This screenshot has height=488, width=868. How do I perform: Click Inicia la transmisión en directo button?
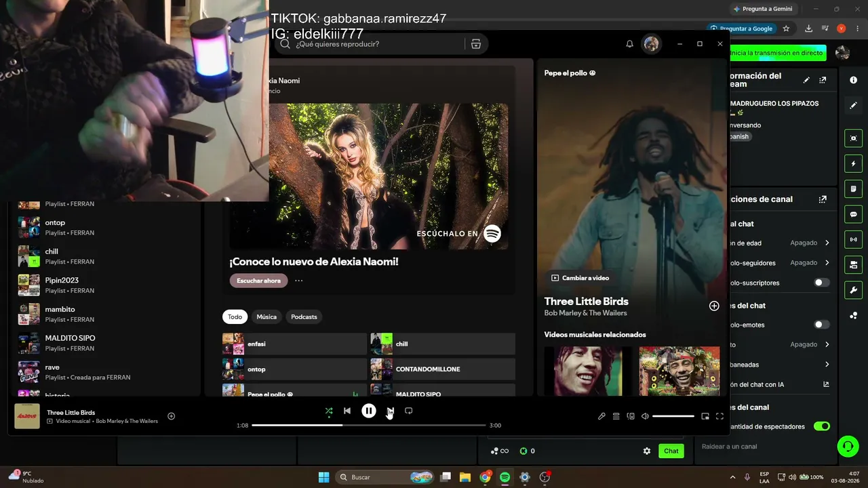click(x=778, y=53)
